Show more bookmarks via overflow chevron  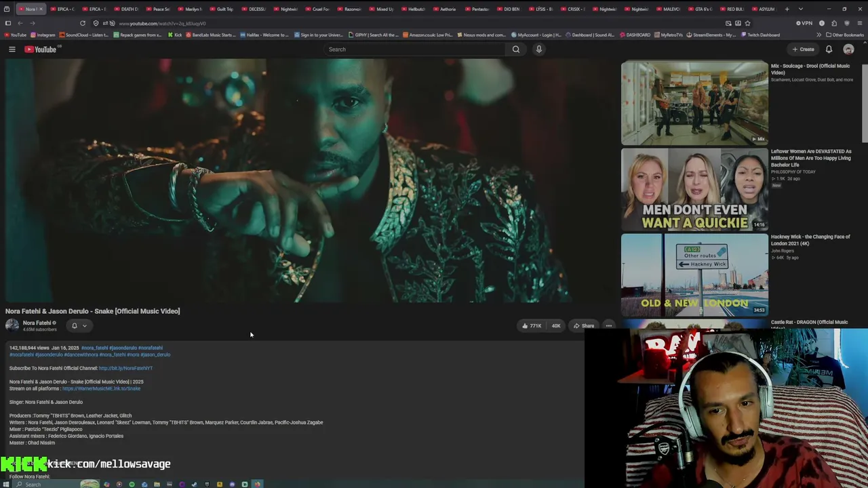pyautogui.click(x=818, y=35)
